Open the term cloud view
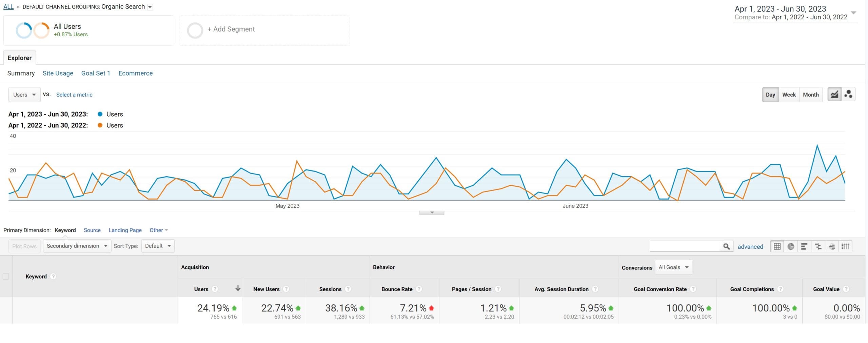This screenshot has height=343, width=868. click(x=832, y=246)
